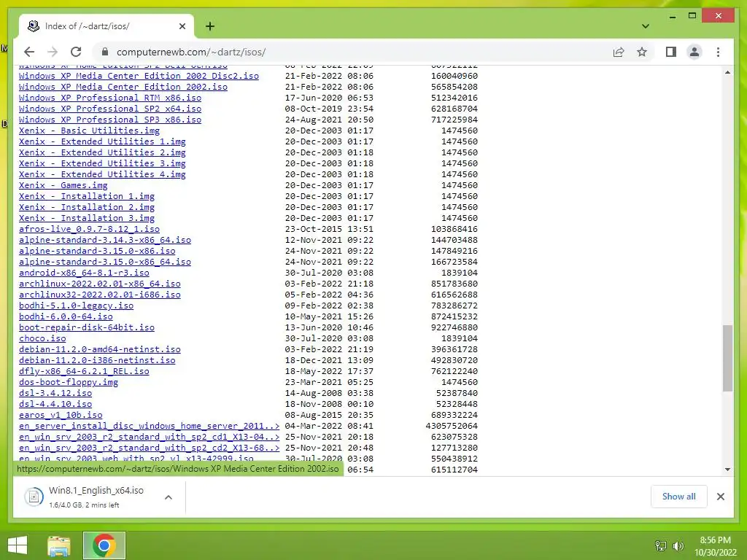Open a new tab with the plus button
Viewport: 747px width, 560px height.
pyautogui.click(x=209, y=26)
